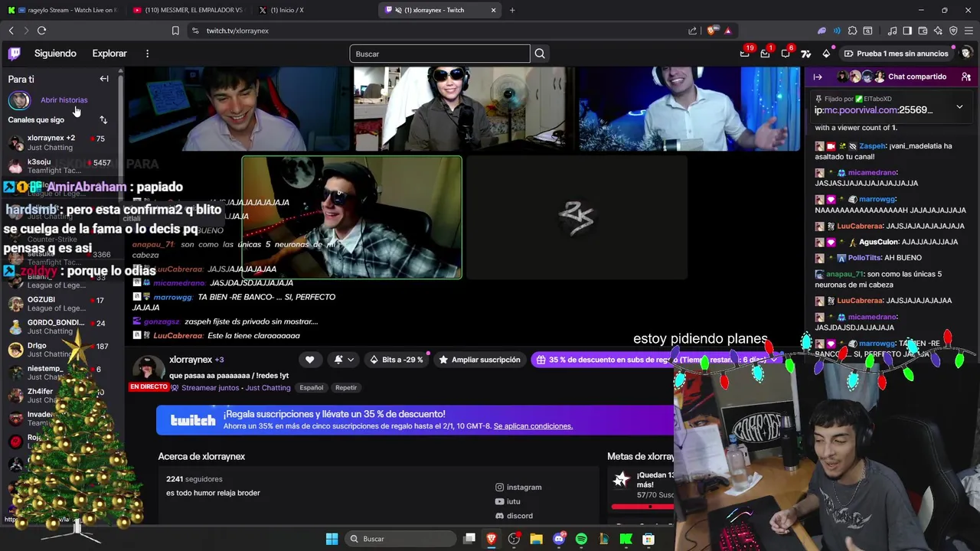Open Discord from taskbar
This screenshot has height=551, width=980.
559,539
